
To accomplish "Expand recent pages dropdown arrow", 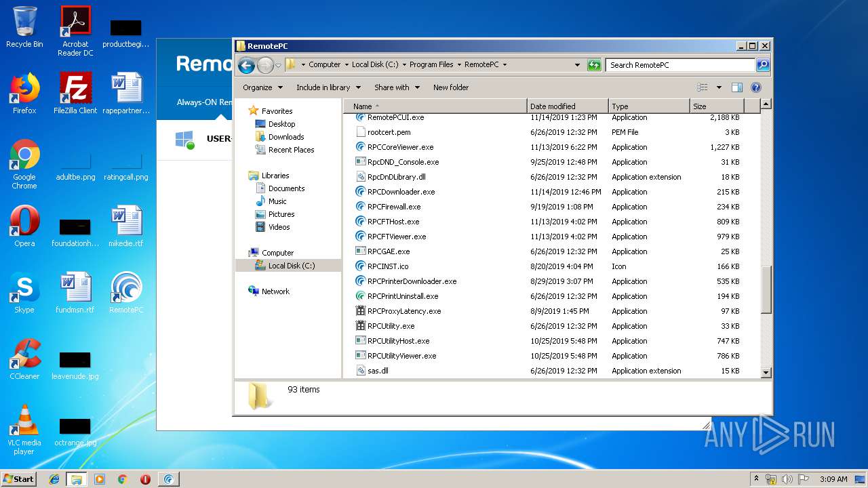I will click(x=278, y=66).
